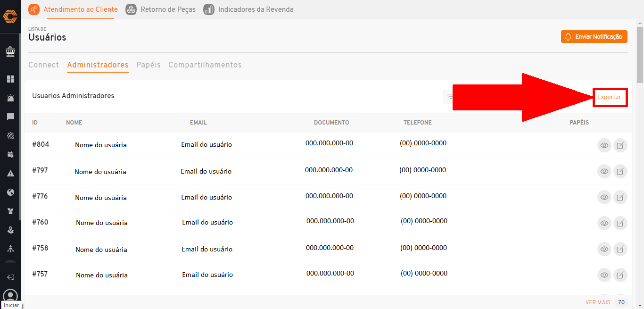Viewport: 644px width, 309px height.
Task: Open the settings gear sidebar icon
Action: tap(10, 136)
